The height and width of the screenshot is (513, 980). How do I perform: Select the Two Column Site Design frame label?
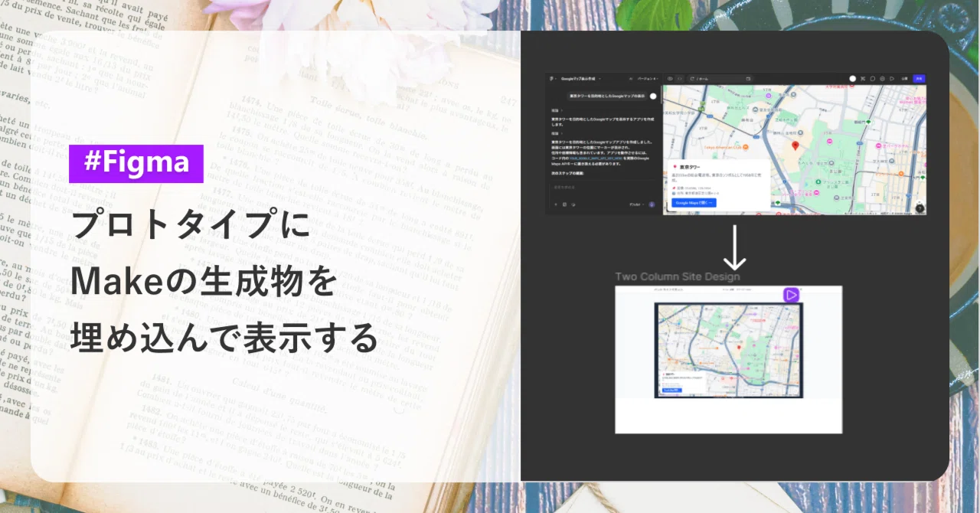(x=678, y=276)
